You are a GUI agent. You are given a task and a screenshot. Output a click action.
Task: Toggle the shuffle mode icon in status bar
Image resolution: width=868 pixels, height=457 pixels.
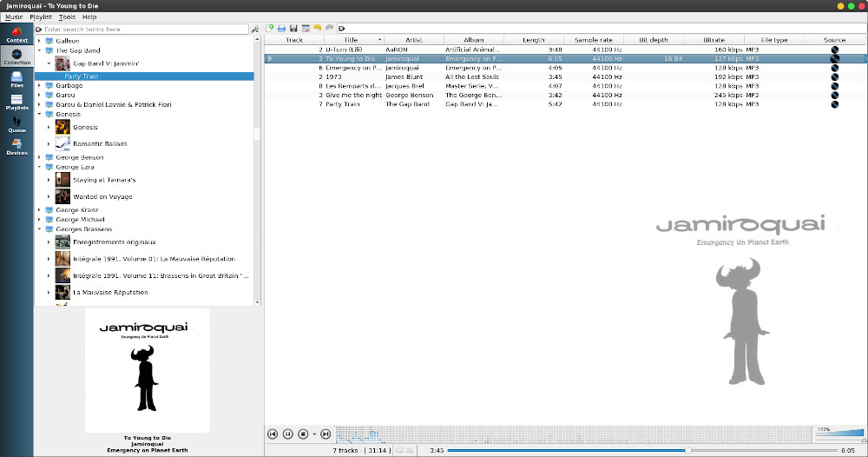(410, 450)
